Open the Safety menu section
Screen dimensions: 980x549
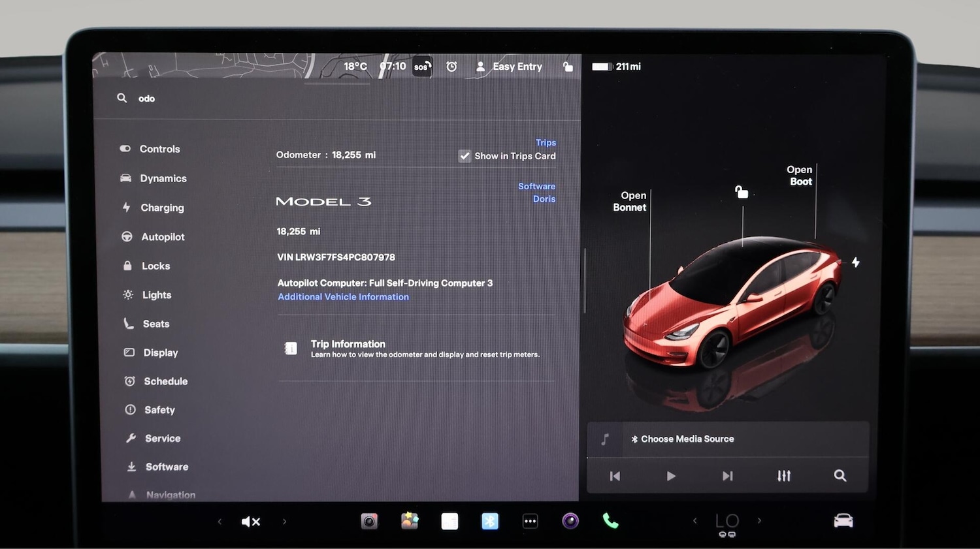(x=150, y=410)
